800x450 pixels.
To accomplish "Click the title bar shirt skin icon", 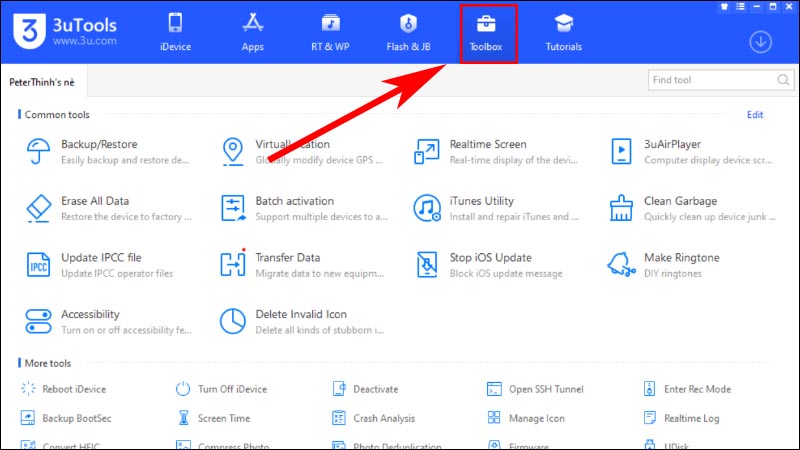I will pos(724,7).
